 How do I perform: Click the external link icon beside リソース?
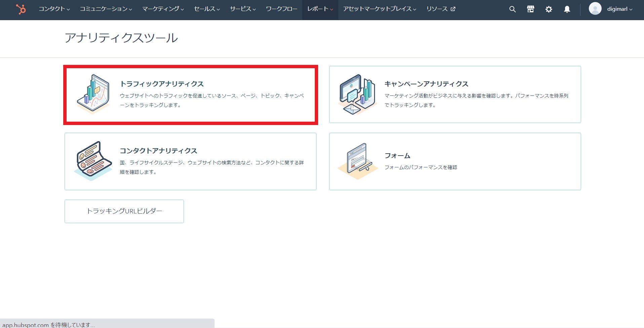click(x=453, y=9)
